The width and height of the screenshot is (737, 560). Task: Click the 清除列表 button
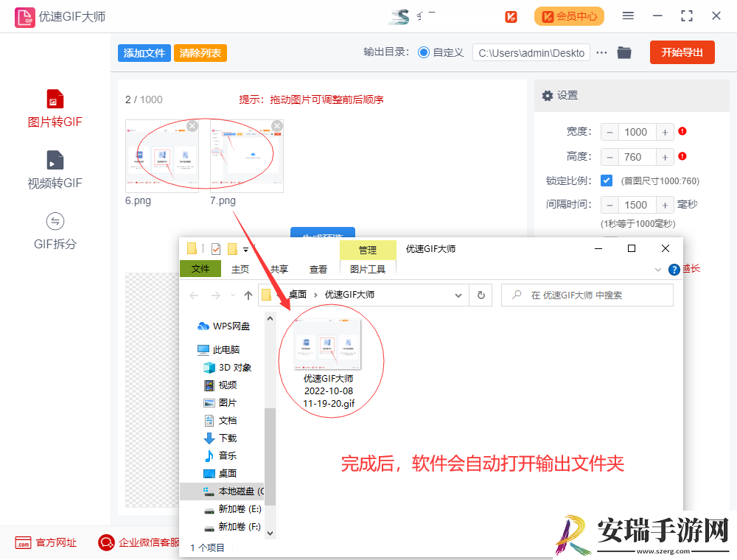(x=200, y=53)
